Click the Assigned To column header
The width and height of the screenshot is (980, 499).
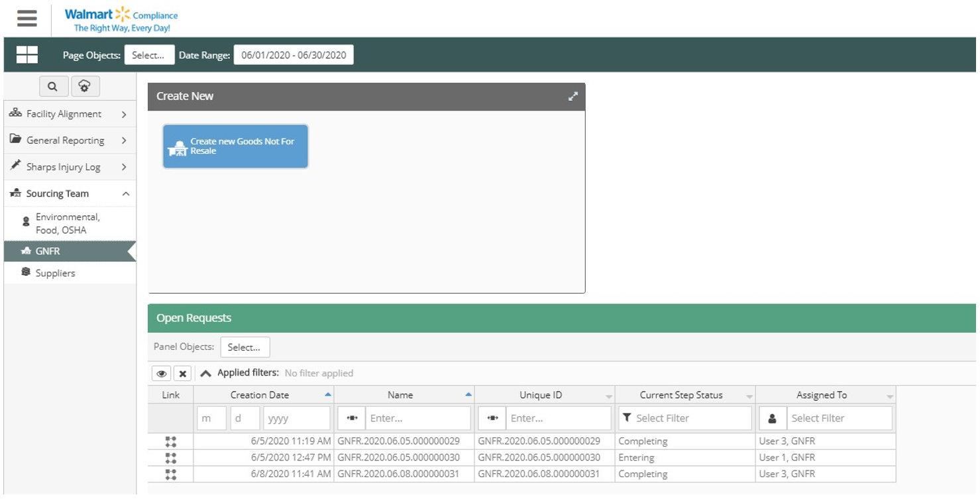(826, 395)
